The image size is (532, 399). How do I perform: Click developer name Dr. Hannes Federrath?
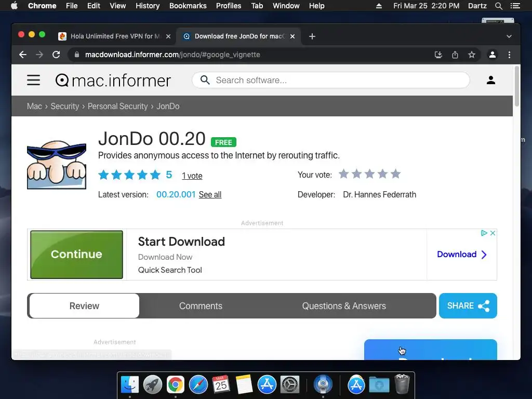pos(379,194)
